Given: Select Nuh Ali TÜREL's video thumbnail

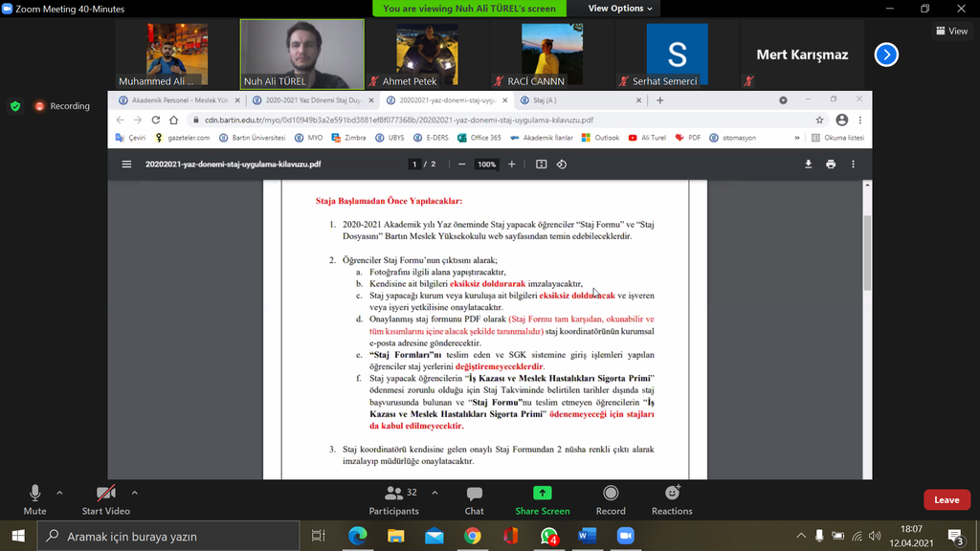Looking at the screenshot, I should tap(301, 55).
